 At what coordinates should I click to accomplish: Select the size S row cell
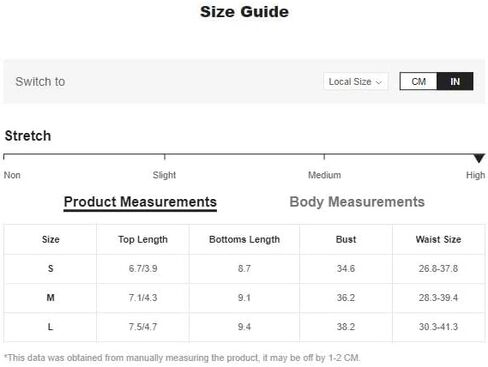coord(50,269)
